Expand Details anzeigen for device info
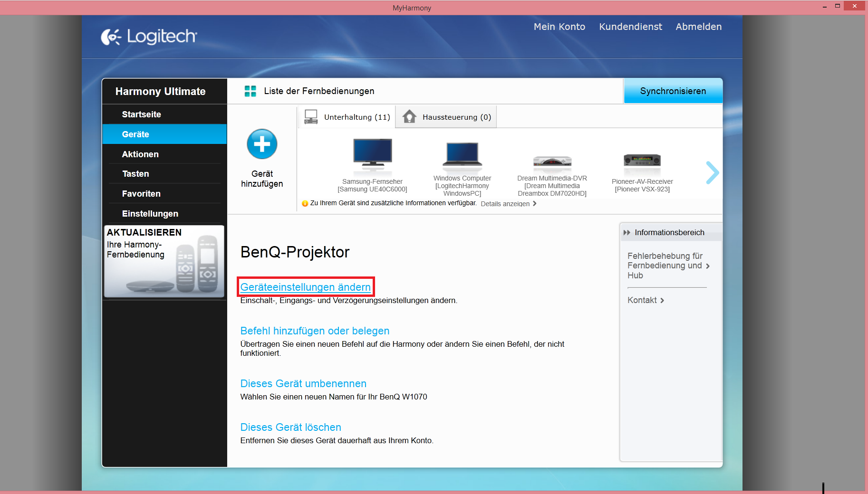 [508, 204]
